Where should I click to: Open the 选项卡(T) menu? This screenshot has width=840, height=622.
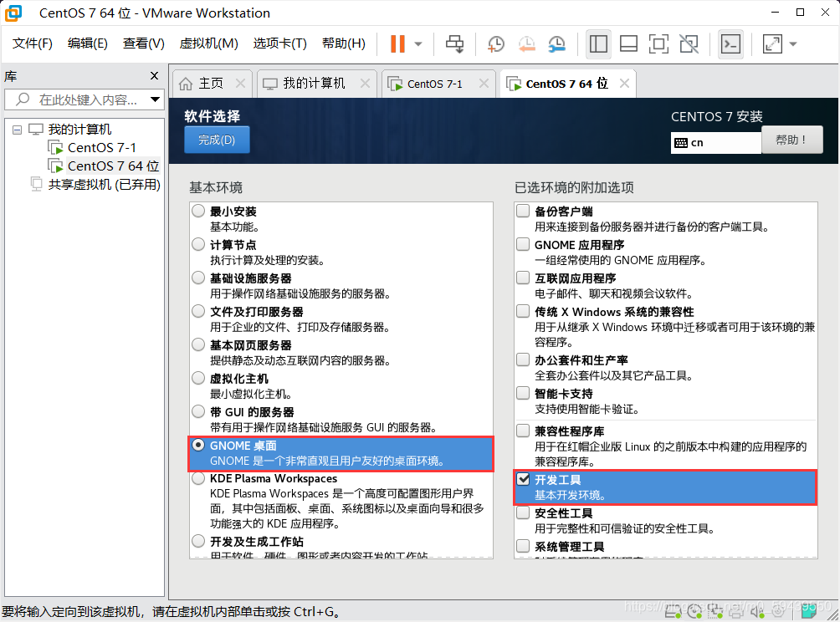pyautogui.click(x=279, y=43)
